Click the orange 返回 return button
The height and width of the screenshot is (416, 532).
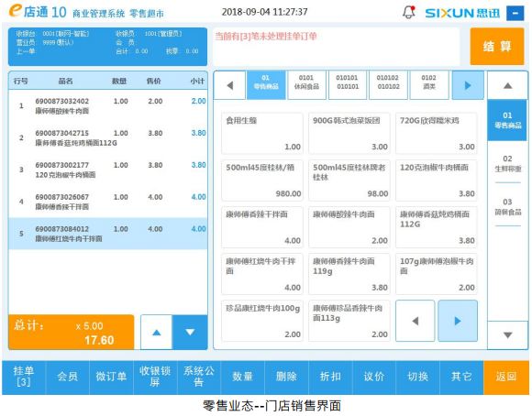coord(506,377)
